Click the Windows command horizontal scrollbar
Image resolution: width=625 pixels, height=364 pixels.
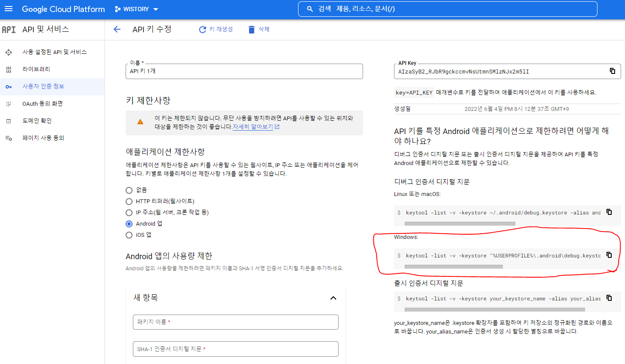[454, 266]
